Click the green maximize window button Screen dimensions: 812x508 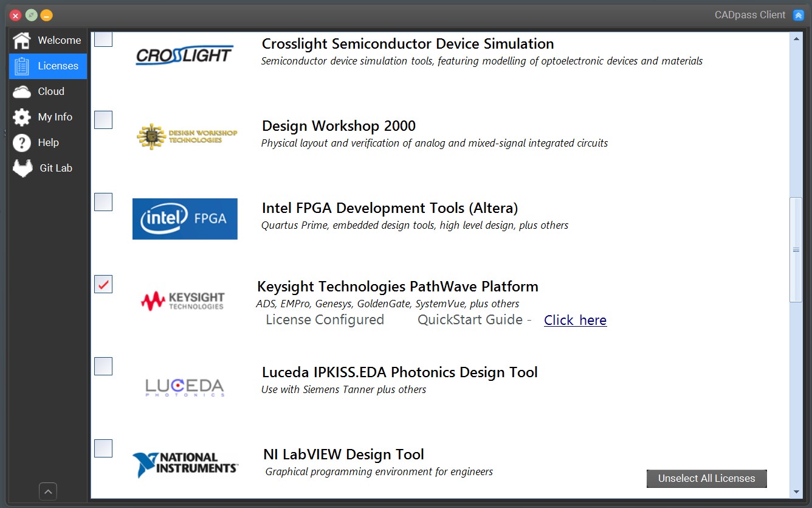point(32,15)
